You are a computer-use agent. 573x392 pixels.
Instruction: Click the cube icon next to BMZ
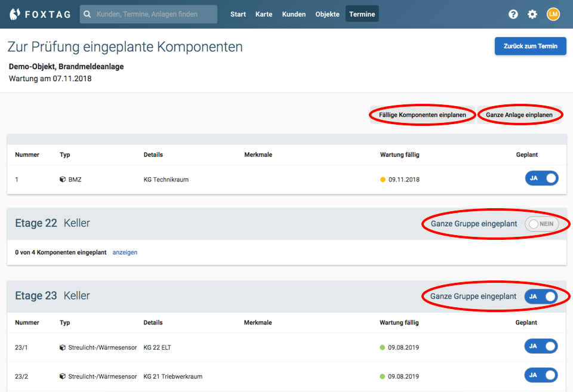63,180
